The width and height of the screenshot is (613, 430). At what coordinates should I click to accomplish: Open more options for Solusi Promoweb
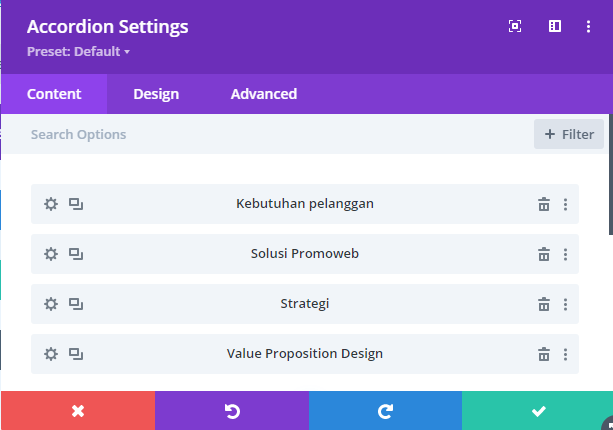pyautogui.click(x=565, y=254)
